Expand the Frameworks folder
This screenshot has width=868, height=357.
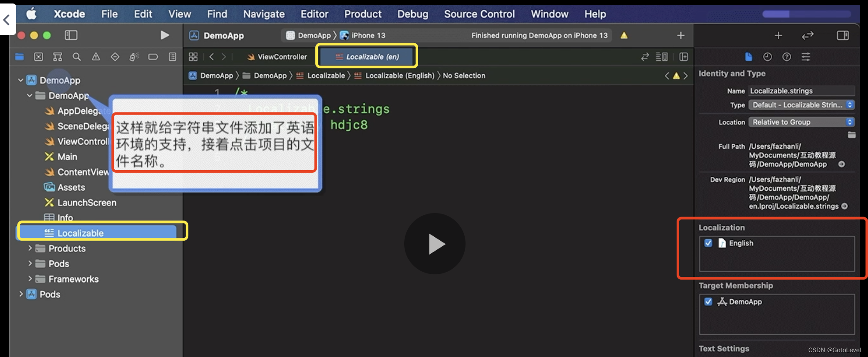pyautogui.click(x=30, y=279)
